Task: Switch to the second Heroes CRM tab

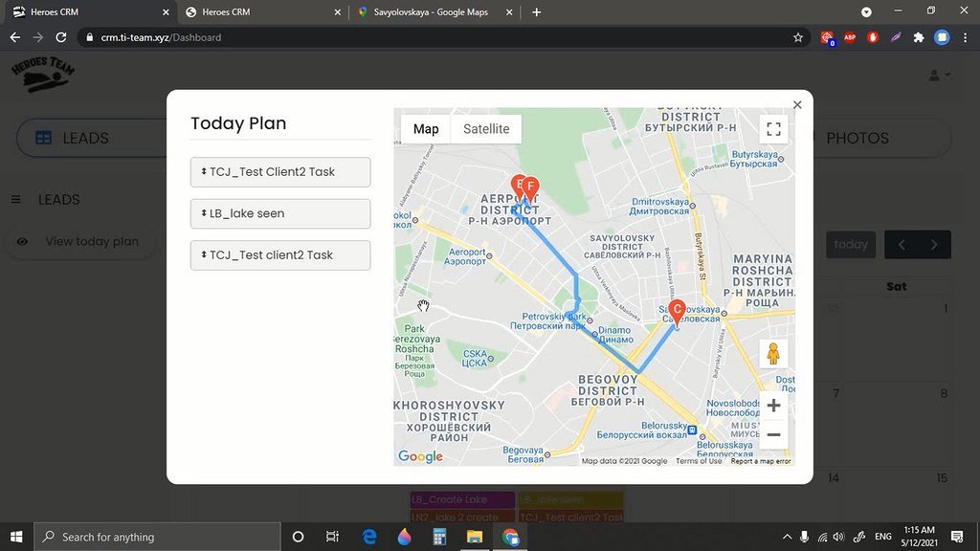Action: coord(258,12)
